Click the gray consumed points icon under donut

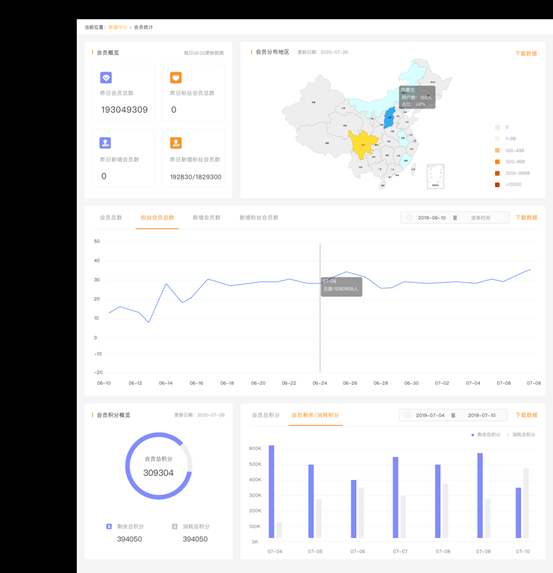[x=175, y=526]
